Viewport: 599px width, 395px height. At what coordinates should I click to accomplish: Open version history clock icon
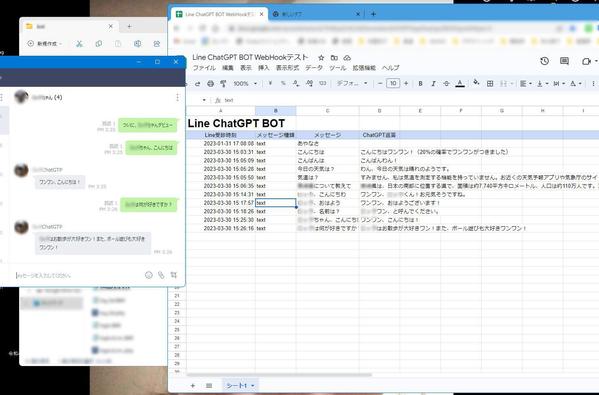click(x=544, y=61)
